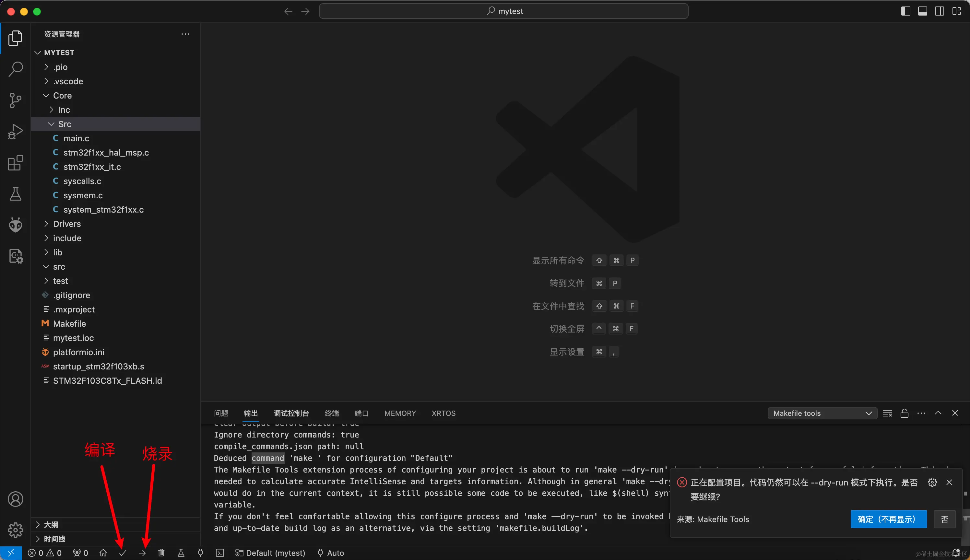Toggle output scroll lock icon
Viewport: 970px width, 560px height.
[904, 414]
